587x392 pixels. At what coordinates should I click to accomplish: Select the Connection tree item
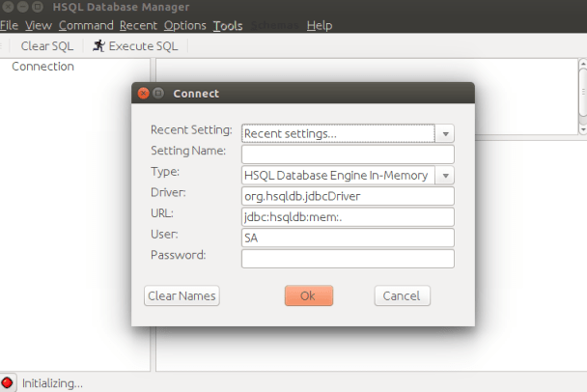click(x=42, y=67)
